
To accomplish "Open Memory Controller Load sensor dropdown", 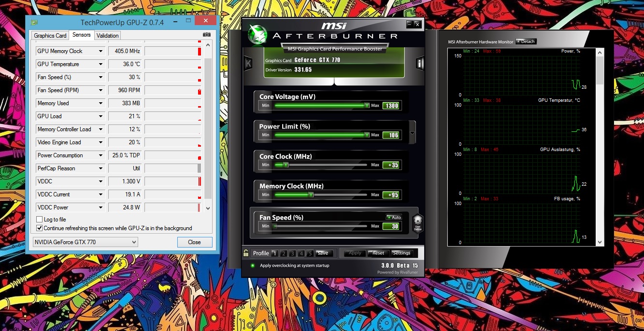I will (101, 129).
